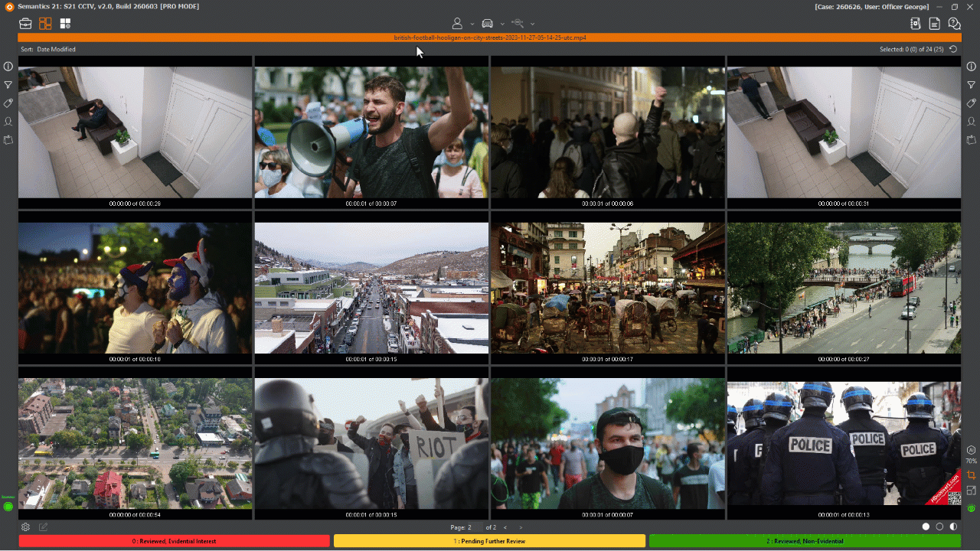The image size is (980, 551).
Task: Mark as Reviewed, Evidential Interest
Action: pyautogui.click(x=175, y=541)
